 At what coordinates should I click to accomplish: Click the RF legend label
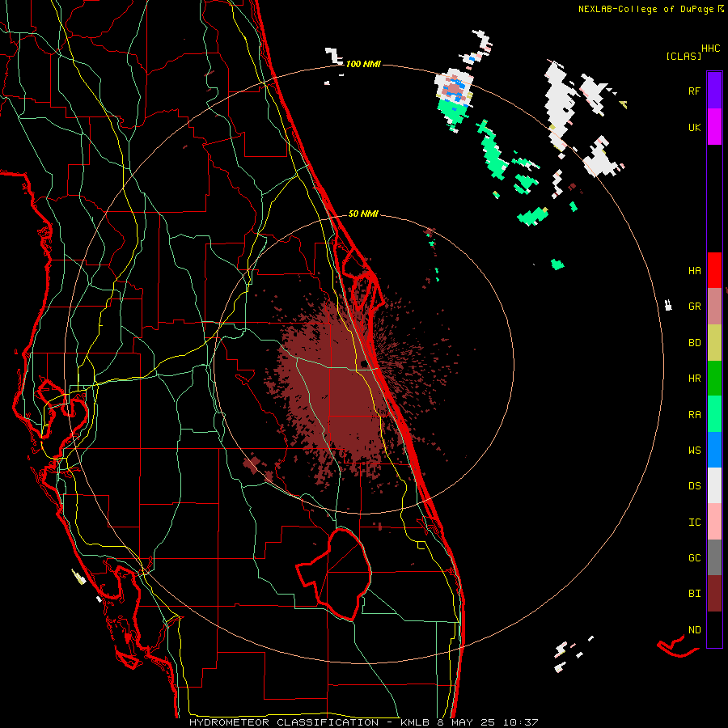[694, 91]
